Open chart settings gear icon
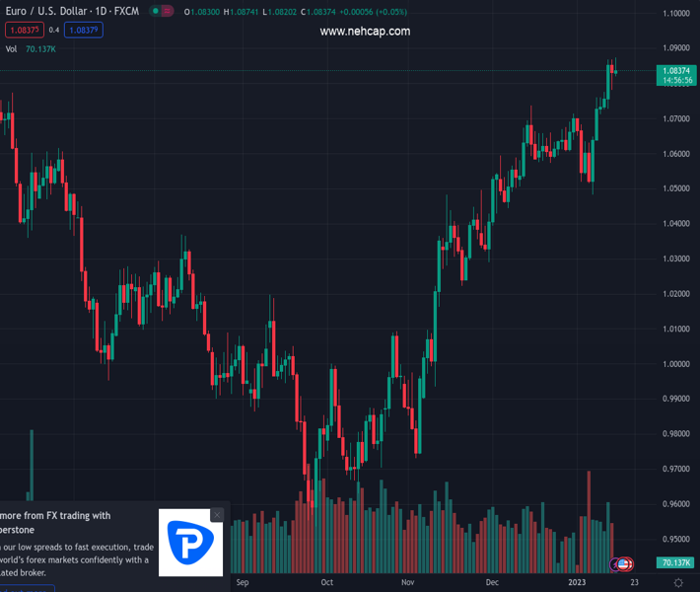This screenshot has height=592, width=700. tap(677, 582)
